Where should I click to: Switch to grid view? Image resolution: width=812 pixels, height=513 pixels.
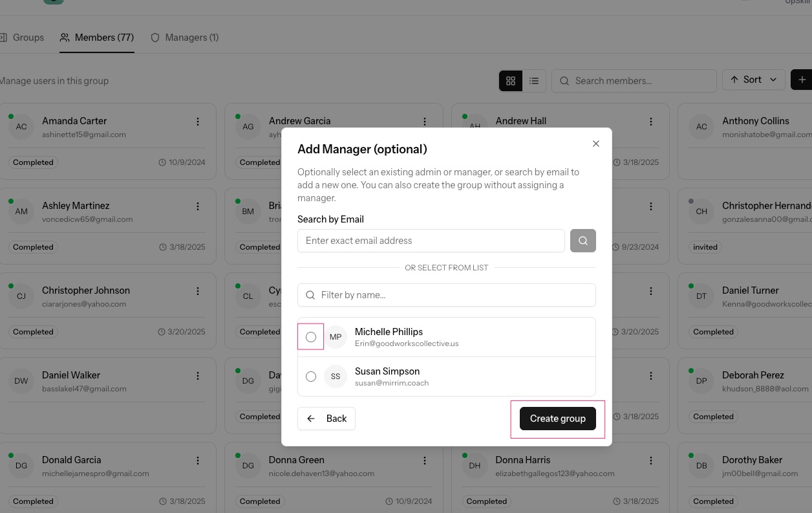(x=511, y=81)
